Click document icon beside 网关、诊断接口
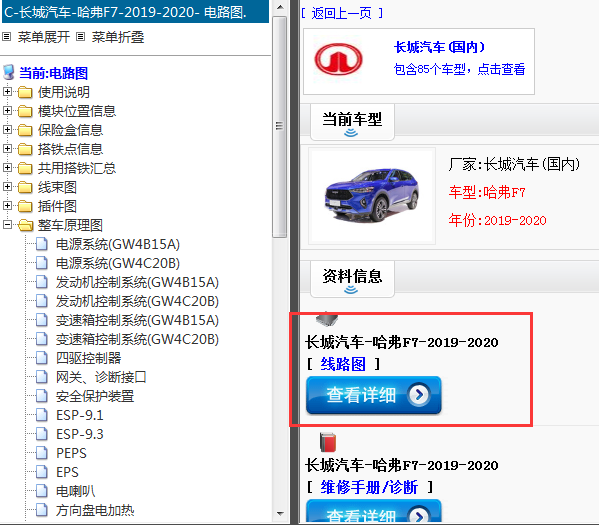The image size is (599, 525). [x=42, y=377]
